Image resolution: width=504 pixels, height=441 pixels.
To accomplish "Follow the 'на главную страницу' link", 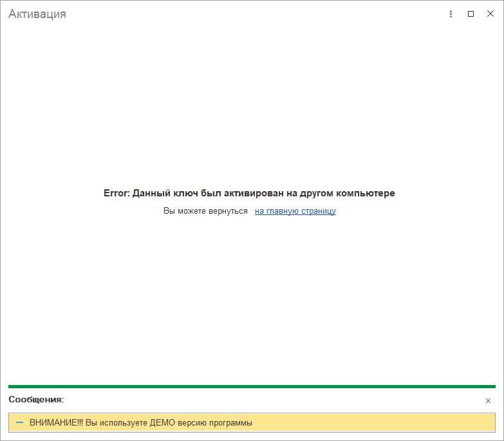I will coord(295,211).
